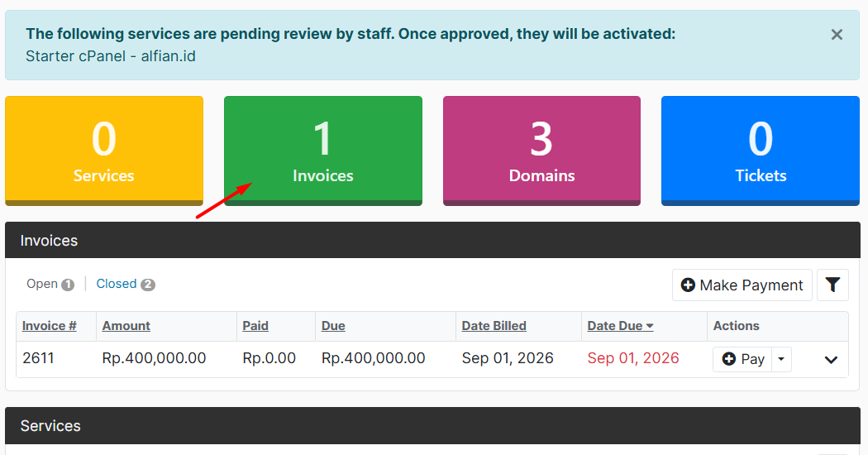This screenshot has width=868, height=455.
Task: Switch to the Closed invoices tab
Action: 126,284
